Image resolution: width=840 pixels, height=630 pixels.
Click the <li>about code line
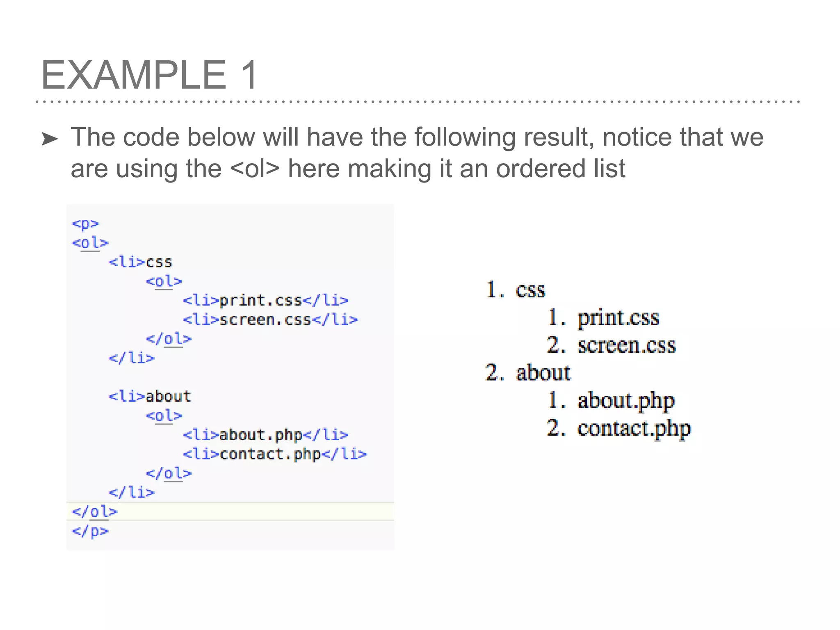150,396
